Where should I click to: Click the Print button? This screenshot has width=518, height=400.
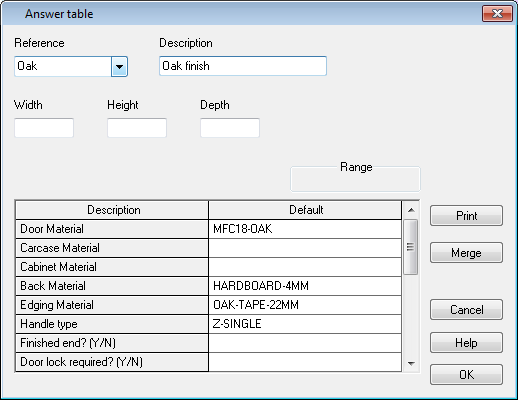point(466,216)
